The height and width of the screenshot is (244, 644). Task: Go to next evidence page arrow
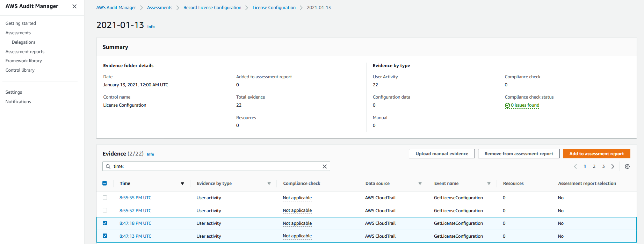(x=613, y=166)
